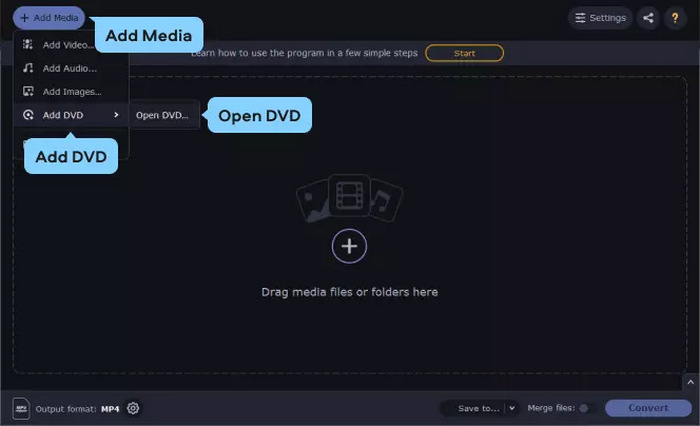
Task: Click the Add Media button
Action: (49, 18)
